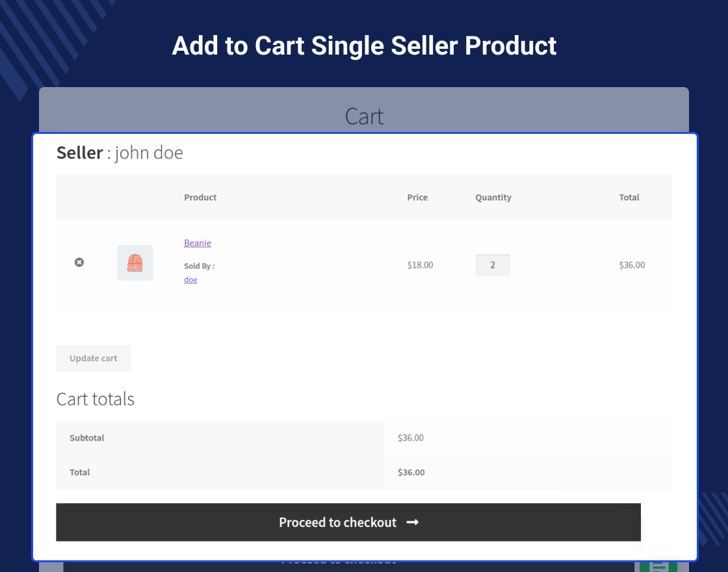Viewport: 728px width, 572px height.
Task: Remove Beanie from the cart
Action: [x=79, y=262]
